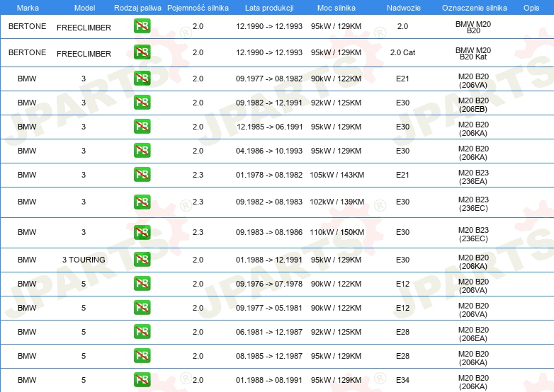Click the Rodzaj paliwa column header
Image resolution: width=554 pixels, height=392 pixels.
(x=137, y=8)
